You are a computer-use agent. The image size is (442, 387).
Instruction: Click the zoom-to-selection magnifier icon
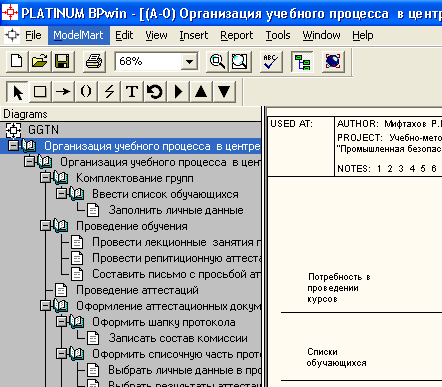pos(239,61)
